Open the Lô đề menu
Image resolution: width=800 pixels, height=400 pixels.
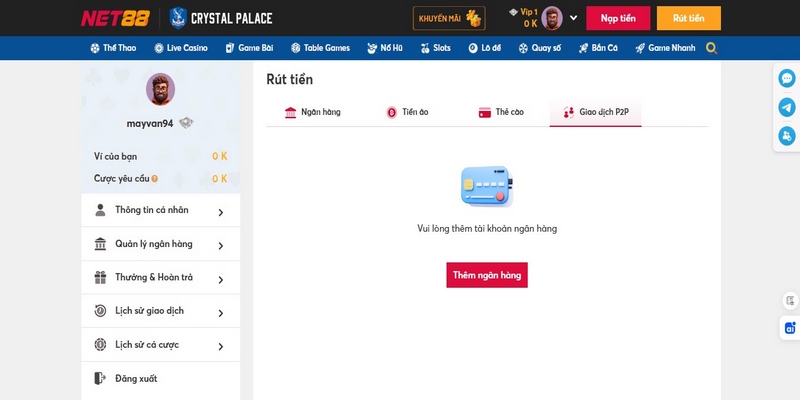[485, 48]
